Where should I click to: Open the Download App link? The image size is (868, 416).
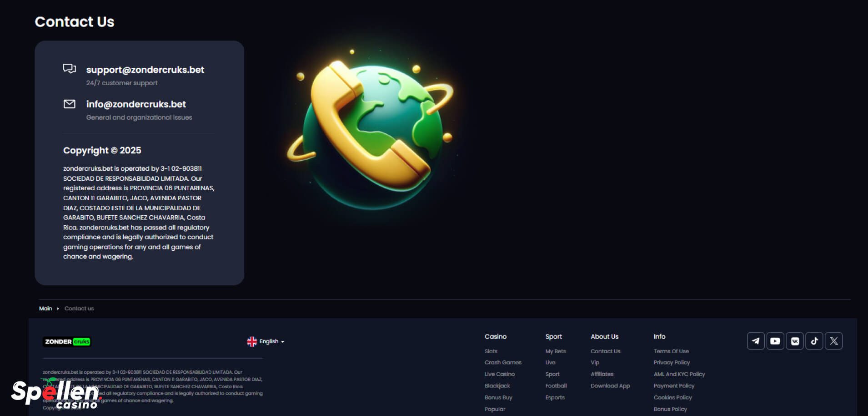click(x=610, y=386)
